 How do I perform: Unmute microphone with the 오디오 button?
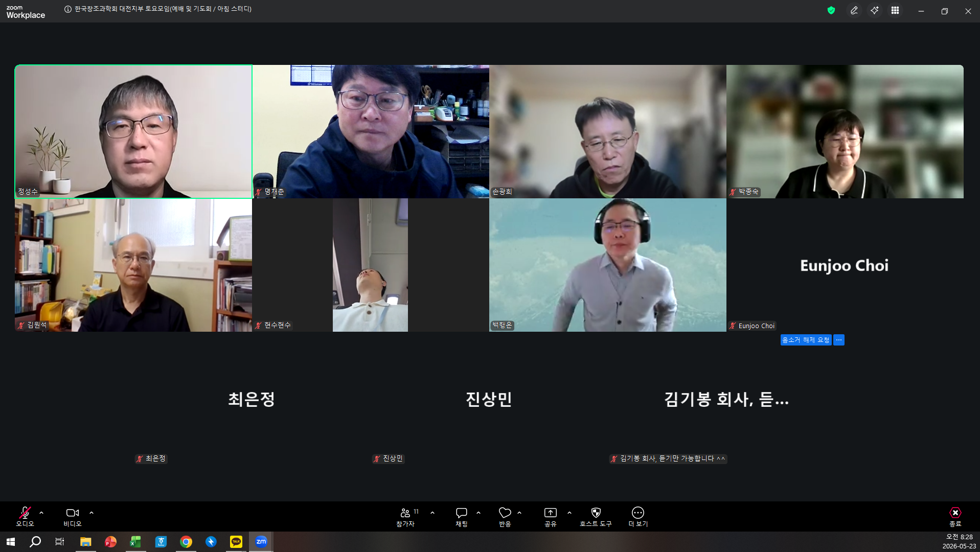coord(25,517)
